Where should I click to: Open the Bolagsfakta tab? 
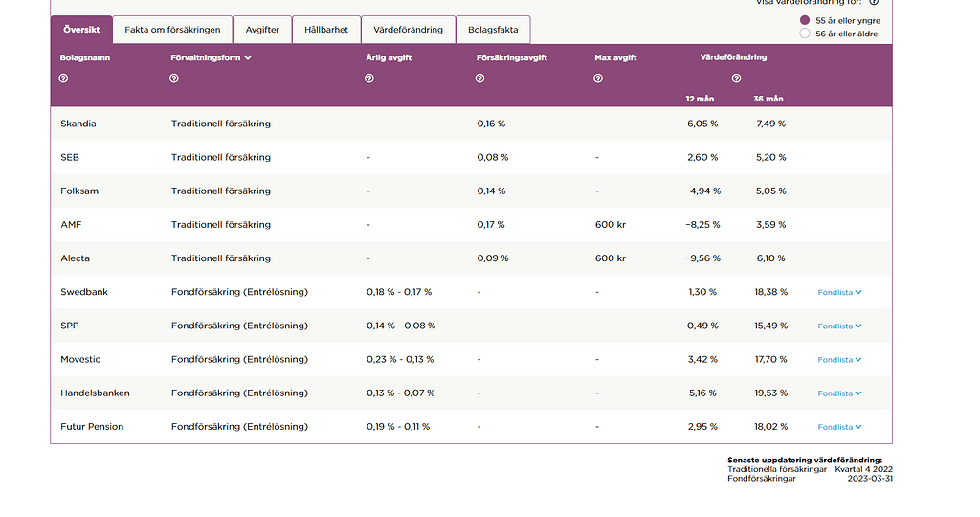coord(493,30)
